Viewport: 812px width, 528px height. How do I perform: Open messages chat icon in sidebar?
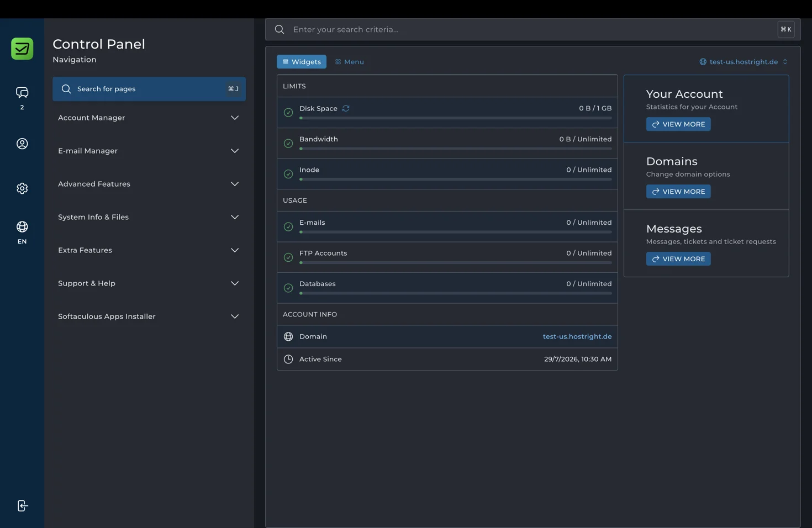tap(22, 92)
